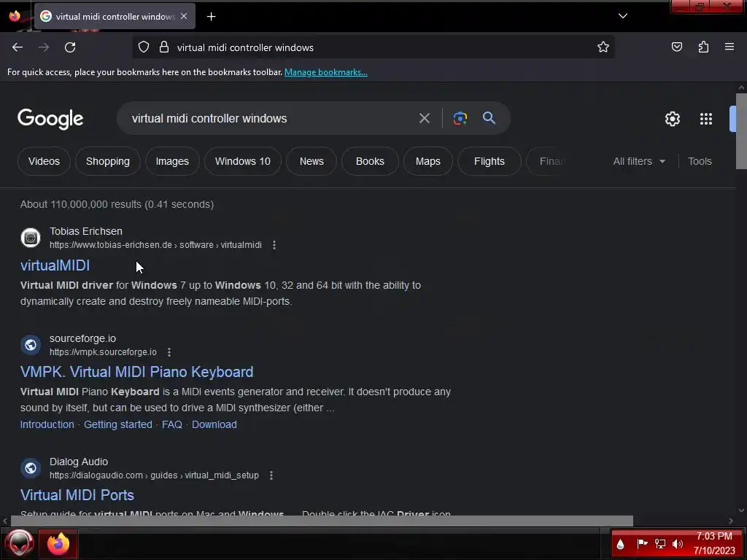Click the water drop tray icon

[620, 544]
